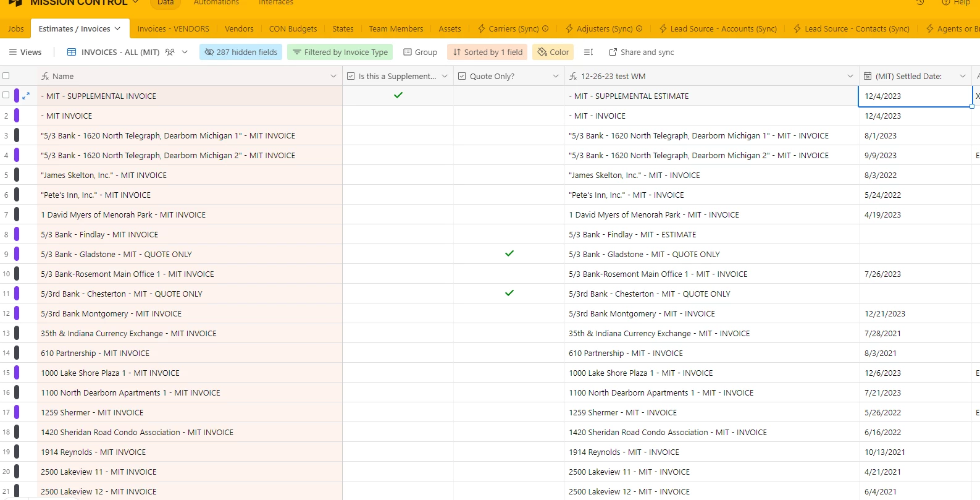Uncheck Quote Only for 5/3 Bank - Gladstone
Image resolution: width=980 pixels, height=500 pixels.
click(x=509, y=253)
